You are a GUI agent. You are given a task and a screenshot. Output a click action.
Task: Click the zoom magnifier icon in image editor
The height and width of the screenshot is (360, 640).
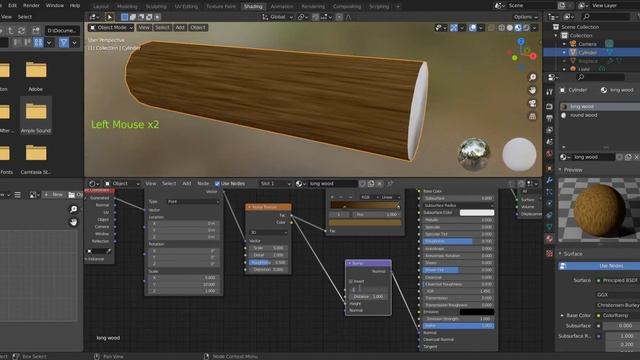pos(73,209)
